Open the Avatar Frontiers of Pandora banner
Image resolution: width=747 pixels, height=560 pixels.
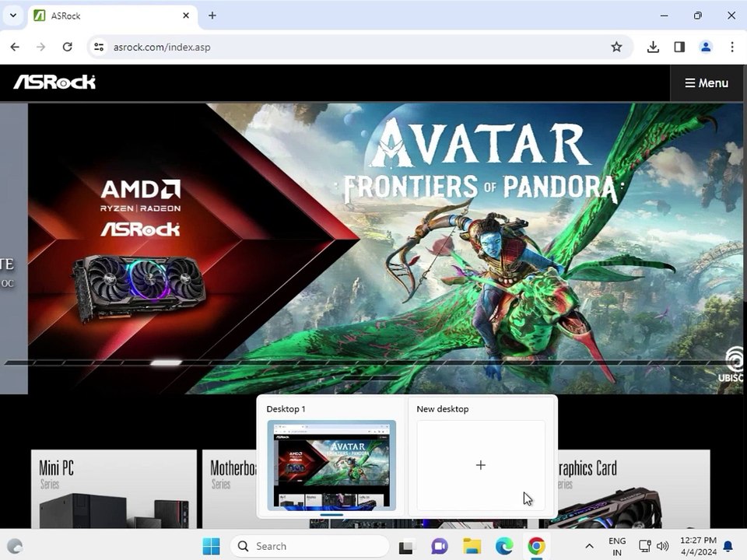click(385, 247)
